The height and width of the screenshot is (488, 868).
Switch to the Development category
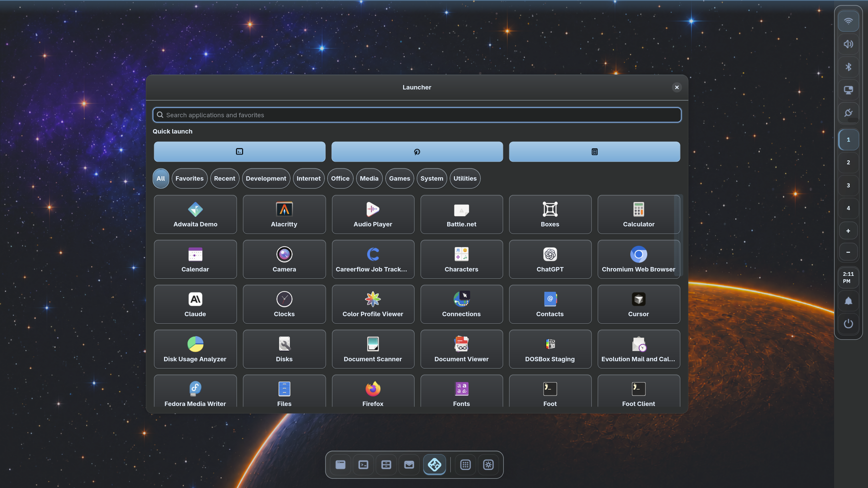(x=266, y=179)
